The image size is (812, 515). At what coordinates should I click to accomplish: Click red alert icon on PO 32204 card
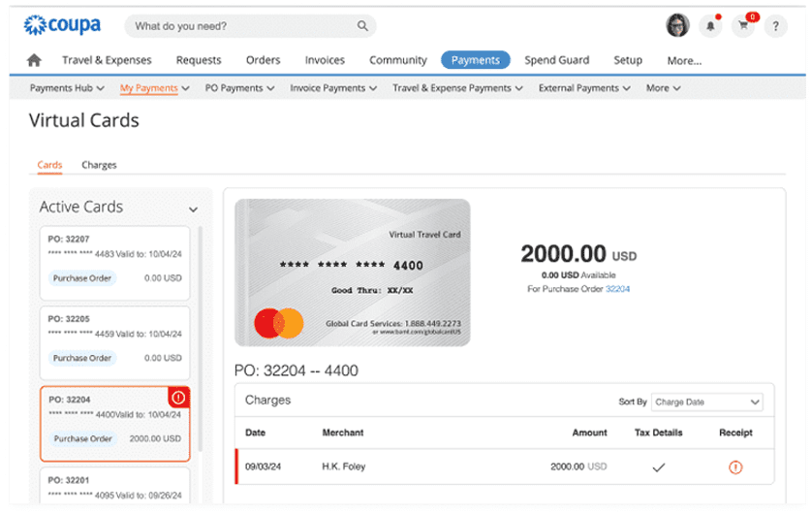point(178,398)
